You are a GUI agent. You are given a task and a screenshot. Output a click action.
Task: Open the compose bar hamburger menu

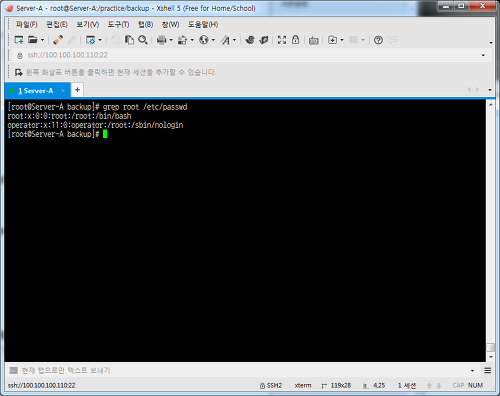coord(488,371)
